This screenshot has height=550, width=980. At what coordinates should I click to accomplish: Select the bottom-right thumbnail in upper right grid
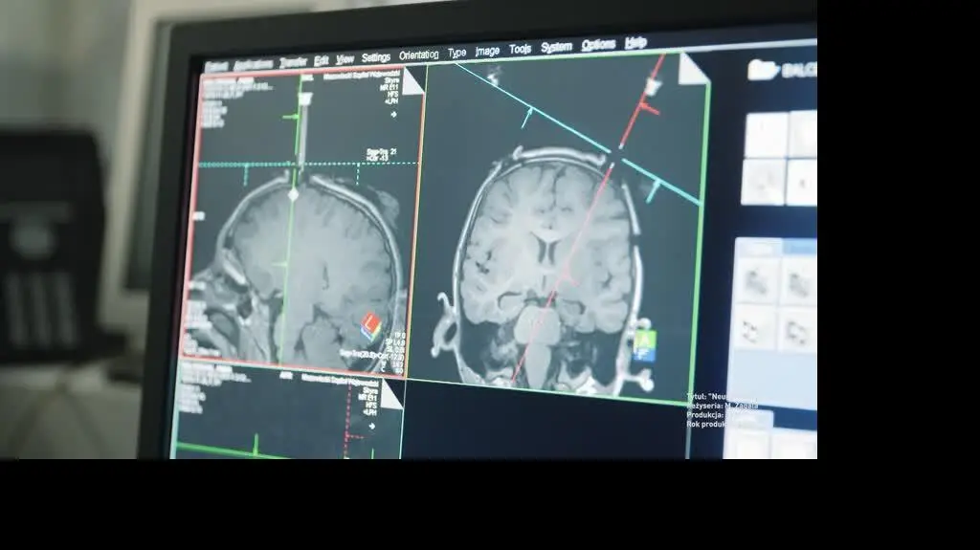[802, 182]
